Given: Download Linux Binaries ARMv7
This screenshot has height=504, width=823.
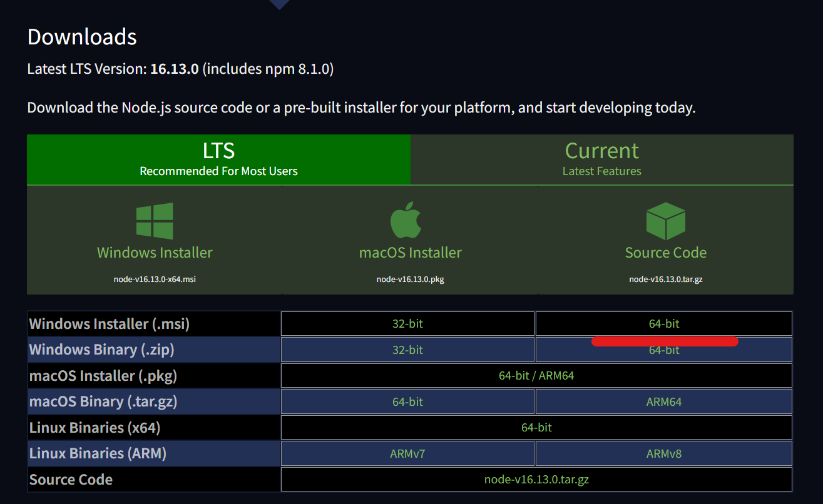Looking at the screenshot, I should (x=407, y=454).
